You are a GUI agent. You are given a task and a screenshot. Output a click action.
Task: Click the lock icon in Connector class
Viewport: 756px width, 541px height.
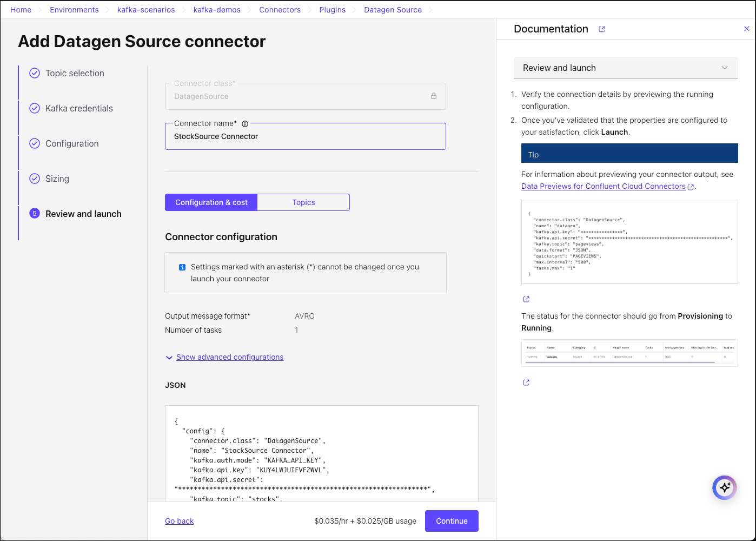434,96
